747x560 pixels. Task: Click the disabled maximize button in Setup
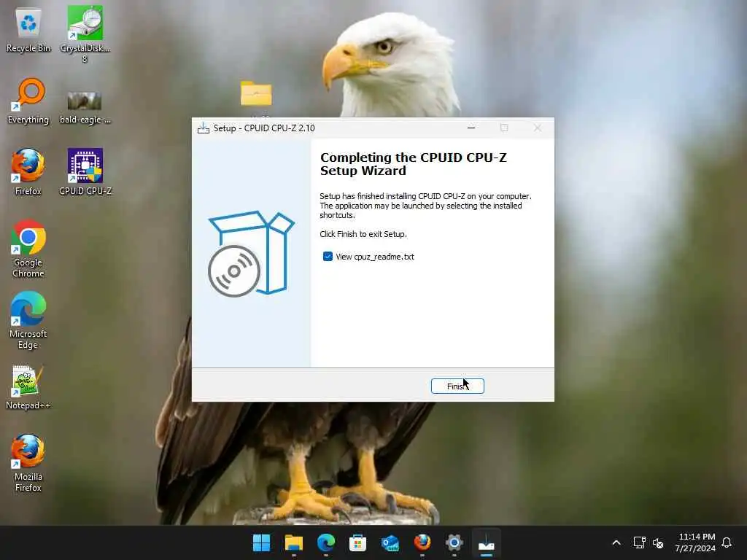(504, 128)
